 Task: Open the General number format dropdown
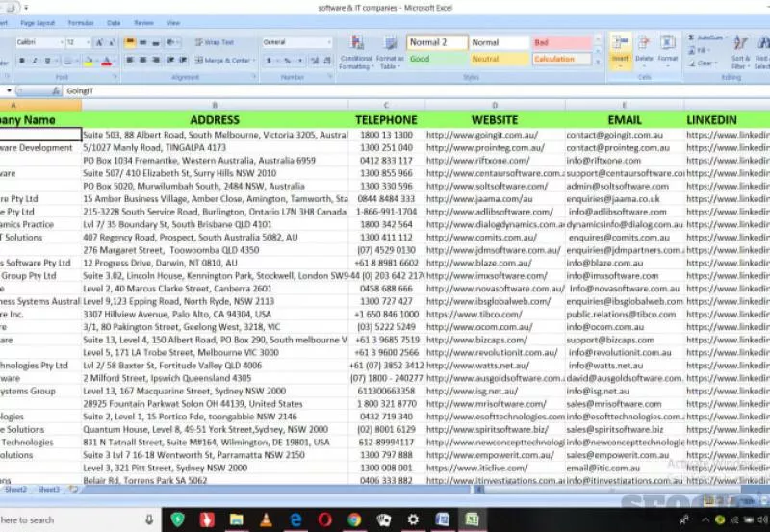coord(328,42)
